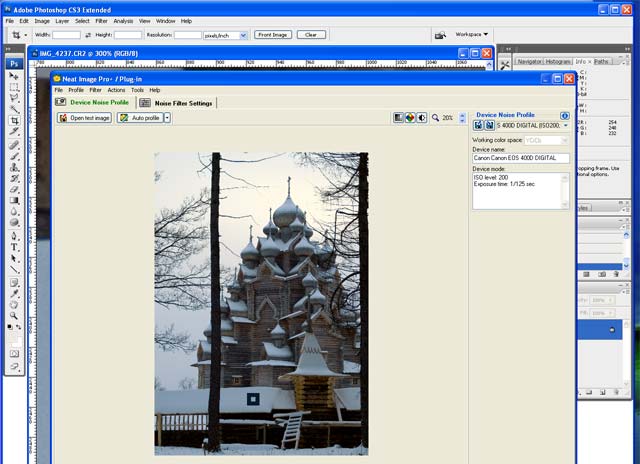Expand the Auto profile dropdown arrow
The image size is (640, 464).
(168, 118)
